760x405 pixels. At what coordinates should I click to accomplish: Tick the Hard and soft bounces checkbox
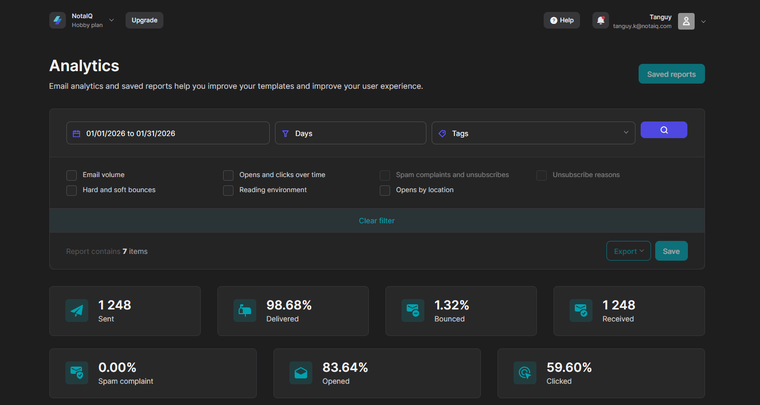tap(72, 190)
